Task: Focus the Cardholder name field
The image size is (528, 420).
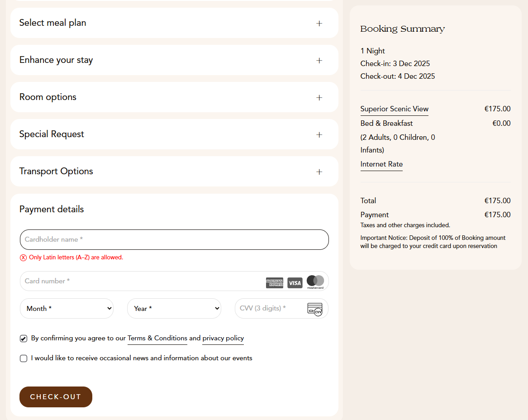Action: pyautogui.click(x=174, y=239)
